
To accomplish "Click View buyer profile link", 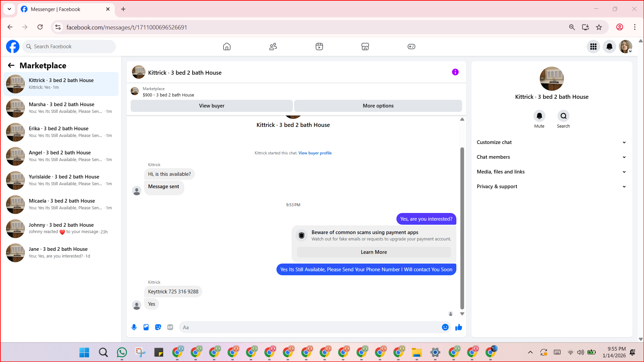I will pos(315,153).
